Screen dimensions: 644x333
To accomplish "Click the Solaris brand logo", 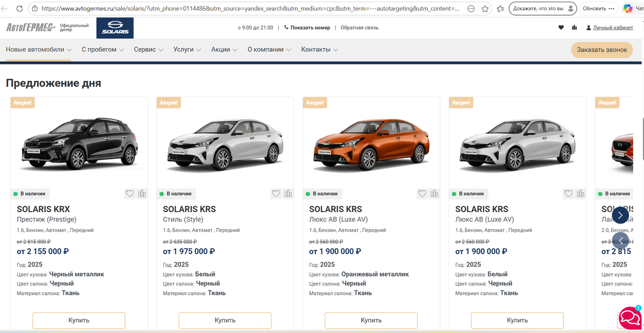I will point(115,28).
